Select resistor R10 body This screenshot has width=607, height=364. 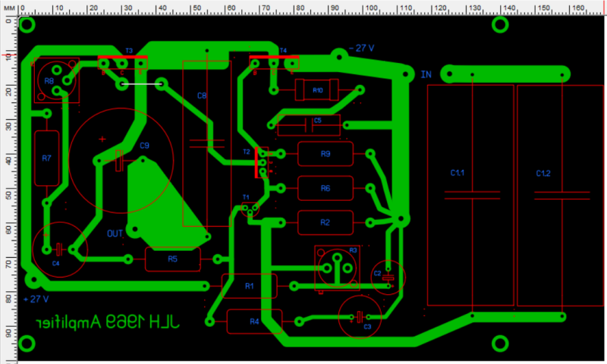[317, 90]
